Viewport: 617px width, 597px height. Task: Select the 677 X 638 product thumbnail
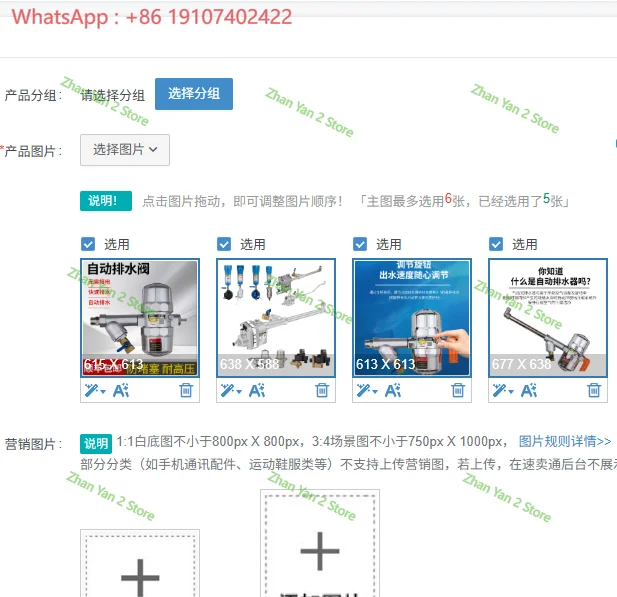[548, 318]
